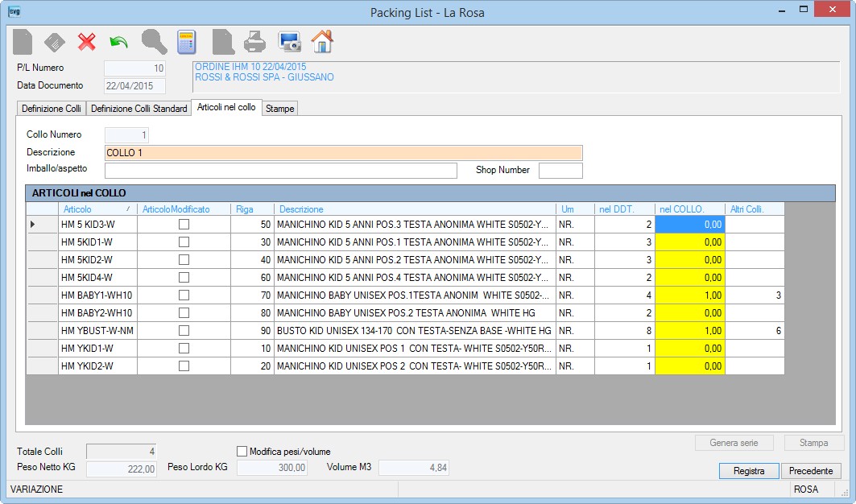Click the new blank document icon

(x=23, y=42)
